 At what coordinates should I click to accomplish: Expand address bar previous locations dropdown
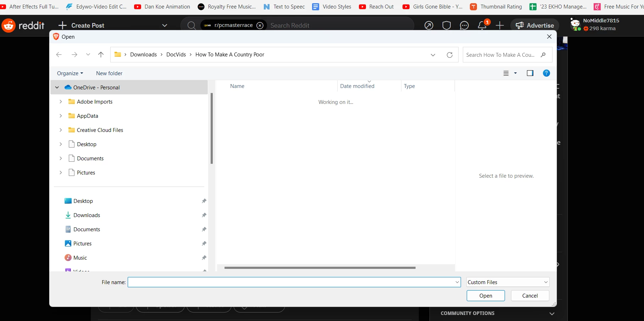click(x=433, y=55)
